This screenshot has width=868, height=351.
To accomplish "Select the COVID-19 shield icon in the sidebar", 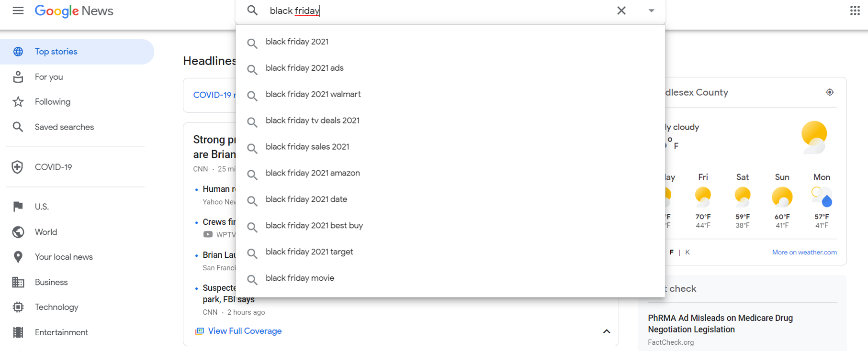I will [x=18, y=167].
